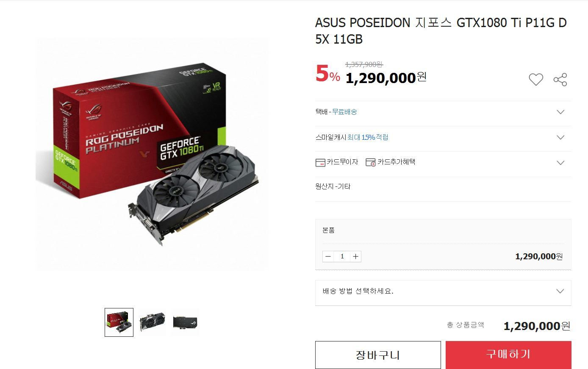Click the 최대 15% 적립 link
Image resolution: width=588 pixels, height=369 pixels.
click(x=368, y=137)
